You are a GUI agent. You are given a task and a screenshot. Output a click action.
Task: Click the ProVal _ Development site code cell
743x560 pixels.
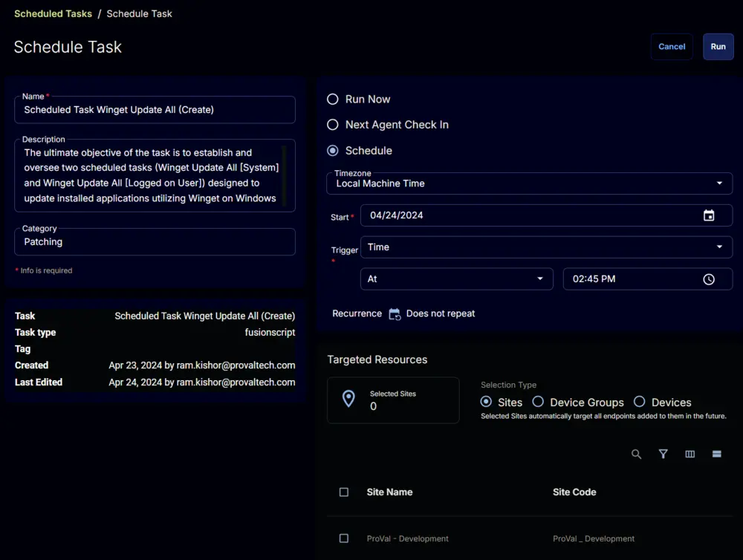pos(593,538)
